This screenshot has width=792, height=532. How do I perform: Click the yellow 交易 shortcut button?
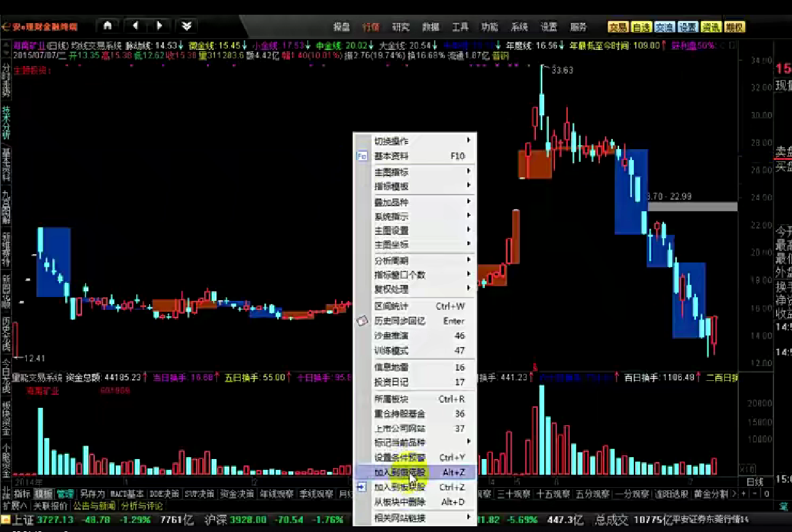coord(618,27)
